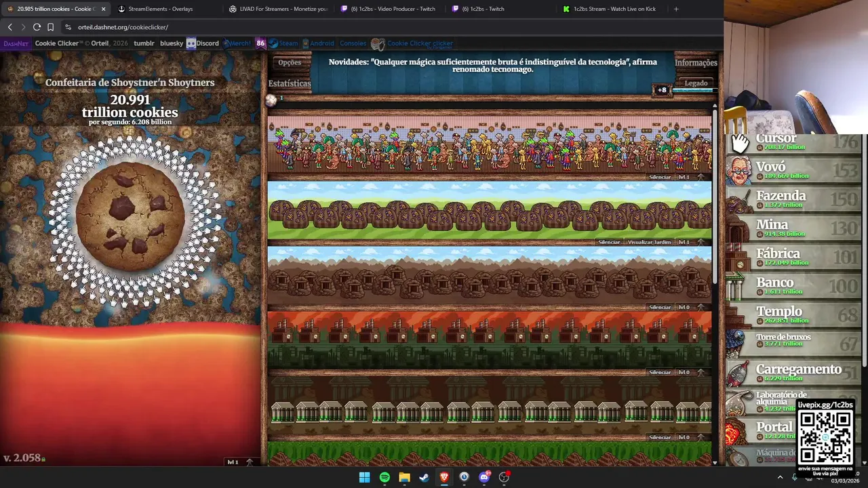Image resolution: width=868 pixels, height=488 pixels.
Task: Mute the Mina mine row with Silenciar
Action: (660, 307)
